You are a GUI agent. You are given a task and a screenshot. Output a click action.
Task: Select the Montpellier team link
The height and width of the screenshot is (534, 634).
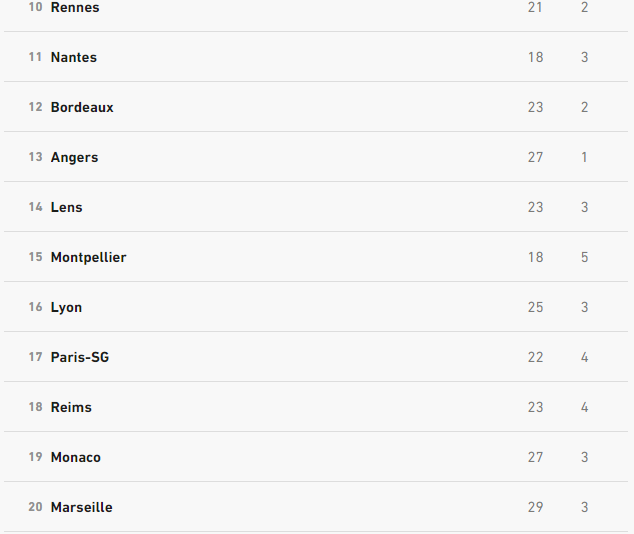point(88,258)
